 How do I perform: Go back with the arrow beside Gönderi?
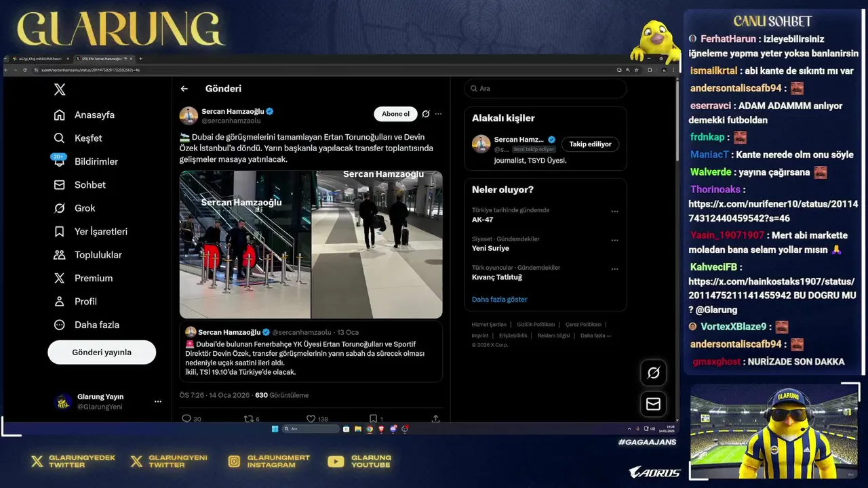coord(184,89)
